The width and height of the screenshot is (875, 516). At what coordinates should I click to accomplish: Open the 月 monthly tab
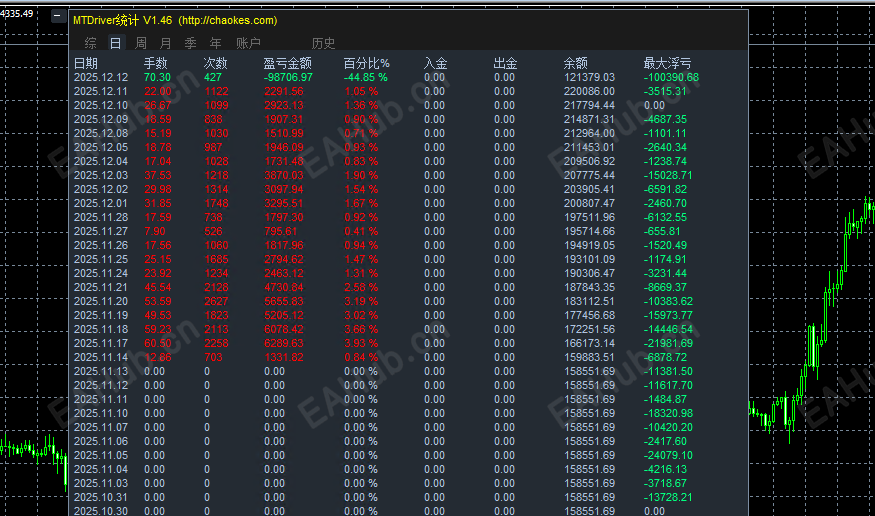(166, 43)
